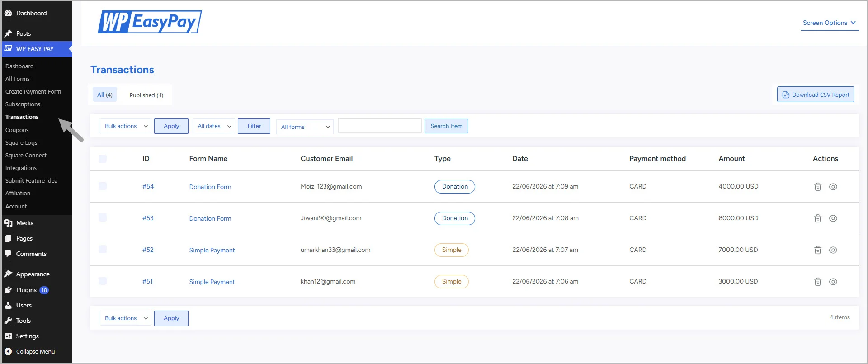Click the WordPress Dashboard gauge icon
Screen dimensions: 868x364
coord(8,13)
